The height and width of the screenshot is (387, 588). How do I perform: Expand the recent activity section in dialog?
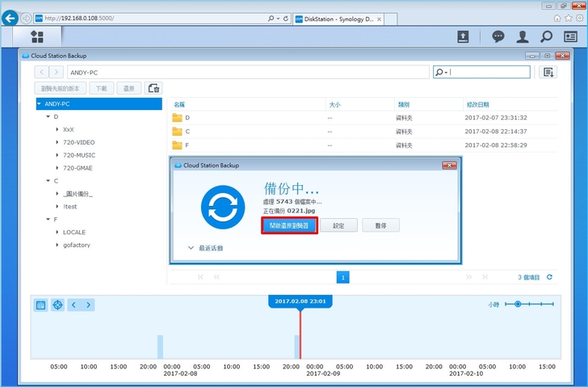(x=191, y=248)
